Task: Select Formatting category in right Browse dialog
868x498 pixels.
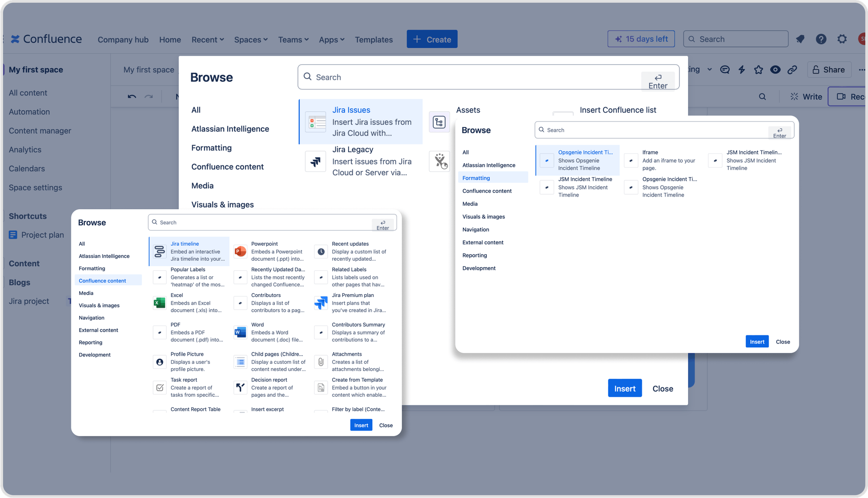Action: [x=493, y=178]
